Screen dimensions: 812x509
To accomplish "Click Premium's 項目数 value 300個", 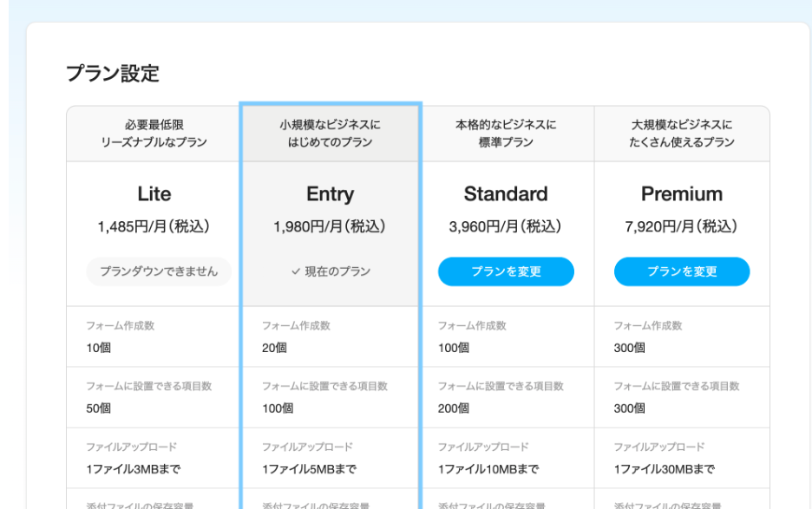I will pos(630,408).
